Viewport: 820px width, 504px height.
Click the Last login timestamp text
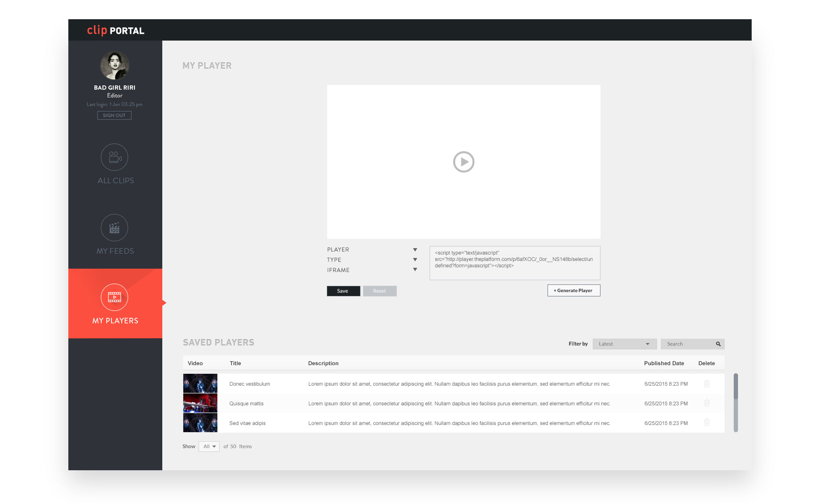click(x=114, y=104)
